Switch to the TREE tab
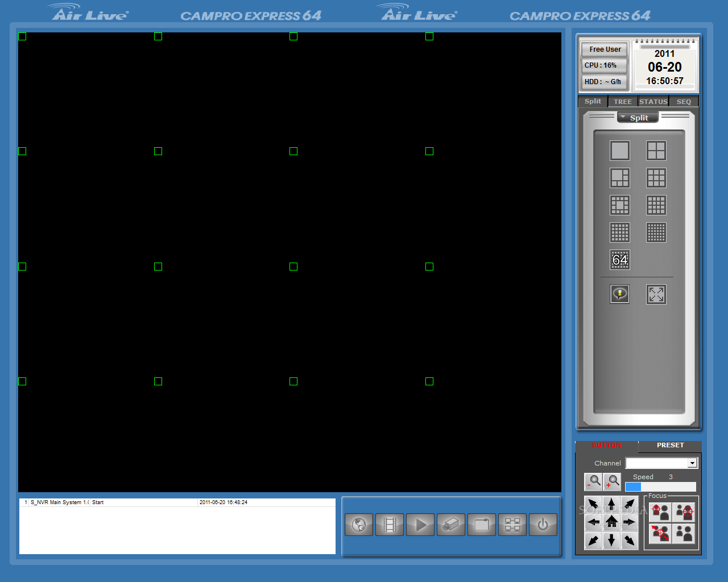Screen dimensions: 728x582 coord(623,102)
